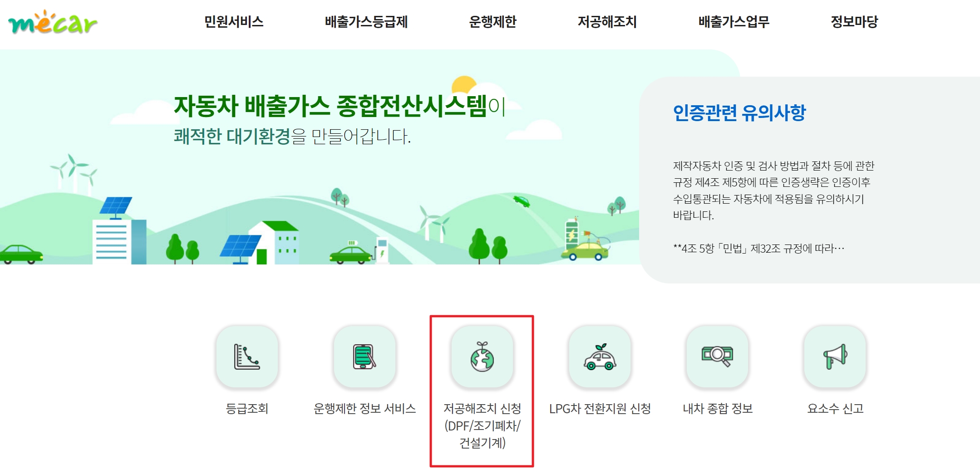Click the 요소수 신고 megaphone icon
Viewport: 980px width, 474px height.
point(835,357)
